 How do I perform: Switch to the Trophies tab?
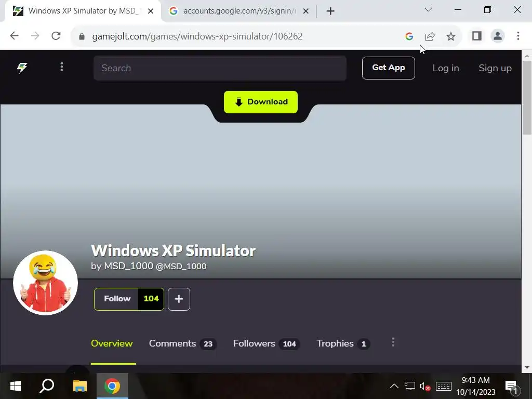click(x=343, y=343)
